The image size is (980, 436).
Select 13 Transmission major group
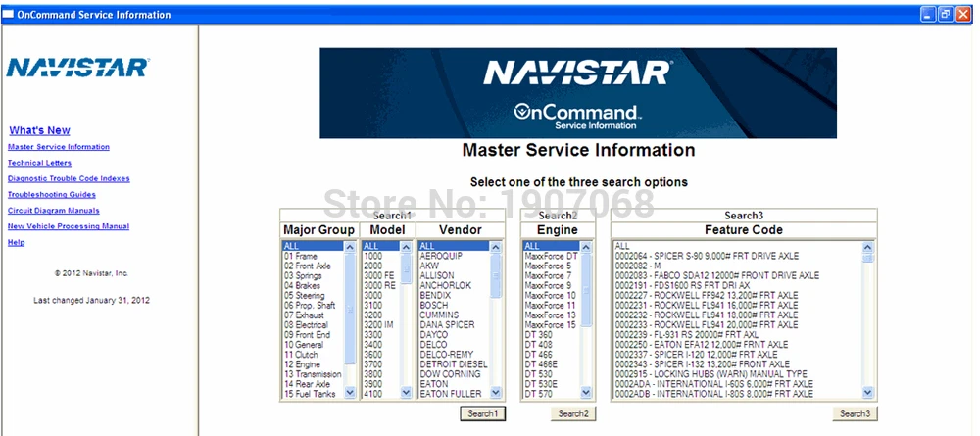pyautogui.click(x=314, y=374)
